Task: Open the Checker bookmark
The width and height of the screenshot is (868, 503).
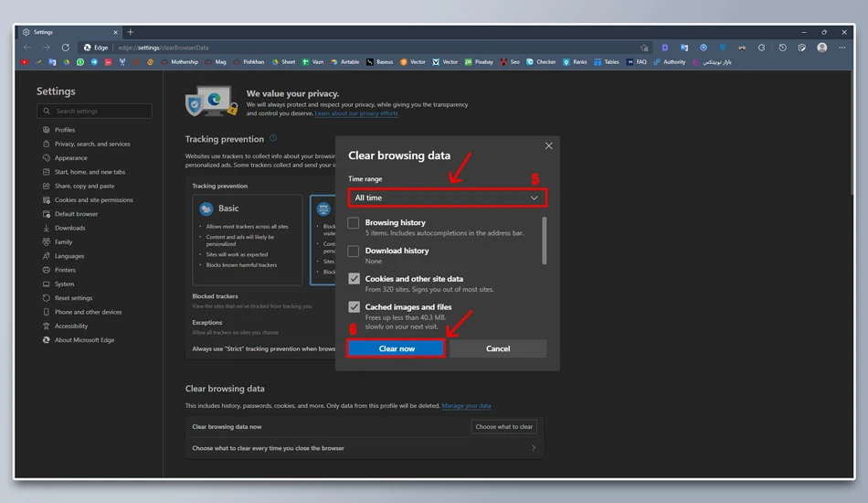Action: click(541, 62)
